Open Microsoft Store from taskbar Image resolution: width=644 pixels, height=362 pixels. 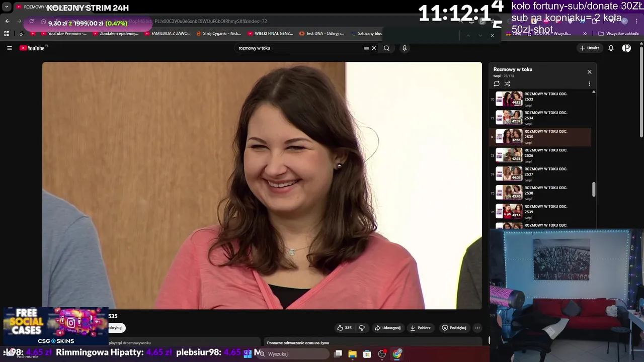point(367,354)
